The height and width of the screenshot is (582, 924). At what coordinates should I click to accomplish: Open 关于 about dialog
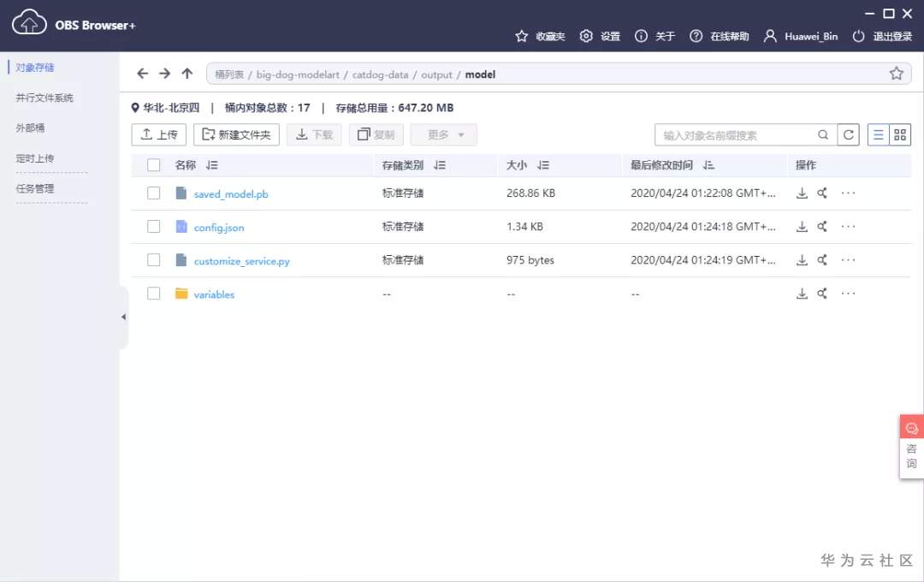click(654, 37)
